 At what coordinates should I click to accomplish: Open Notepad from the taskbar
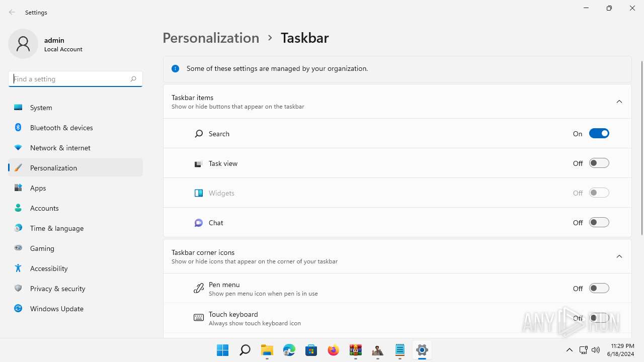pos(400,350)
